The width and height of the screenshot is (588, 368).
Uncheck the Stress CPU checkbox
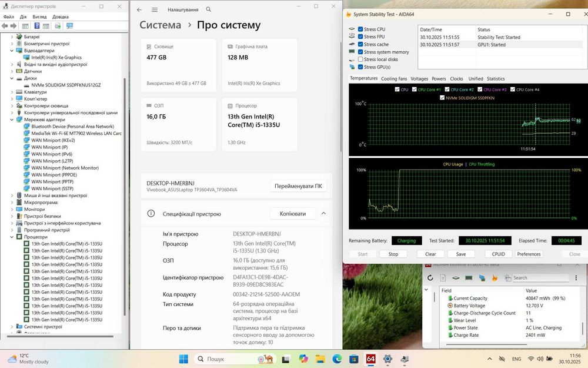click(360, 29)
